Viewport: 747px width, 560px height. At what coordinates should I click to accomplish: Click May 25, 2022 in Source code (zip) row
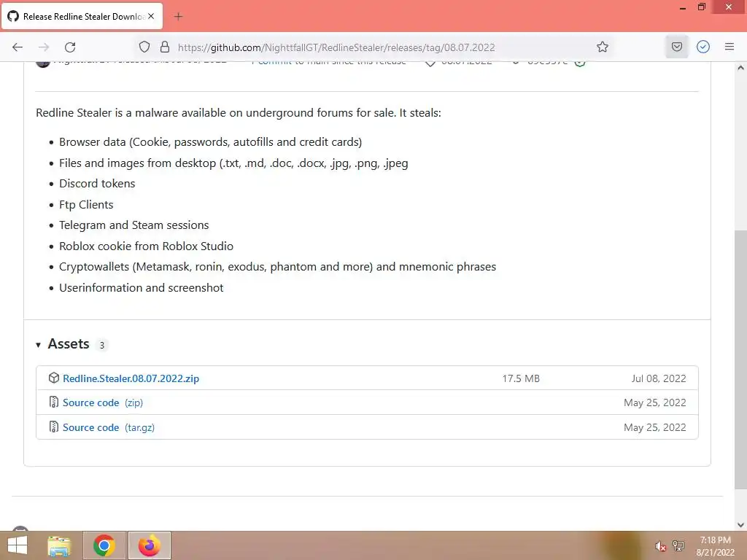[655, 402]
